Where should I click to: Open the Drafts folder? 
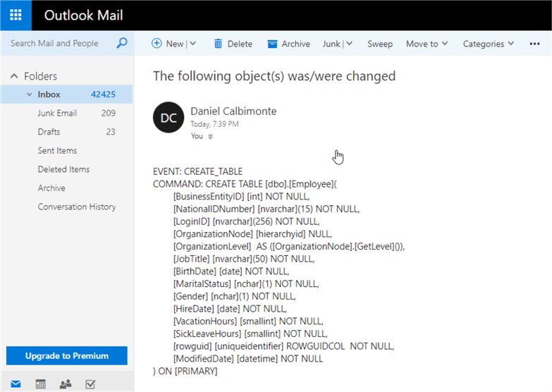pos(49,132)
